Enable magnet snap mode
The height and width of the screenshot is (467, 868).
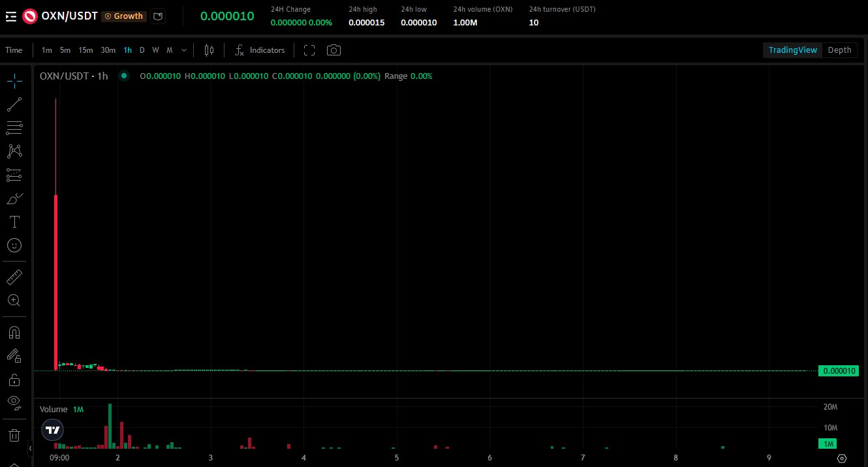coord(14,332)
